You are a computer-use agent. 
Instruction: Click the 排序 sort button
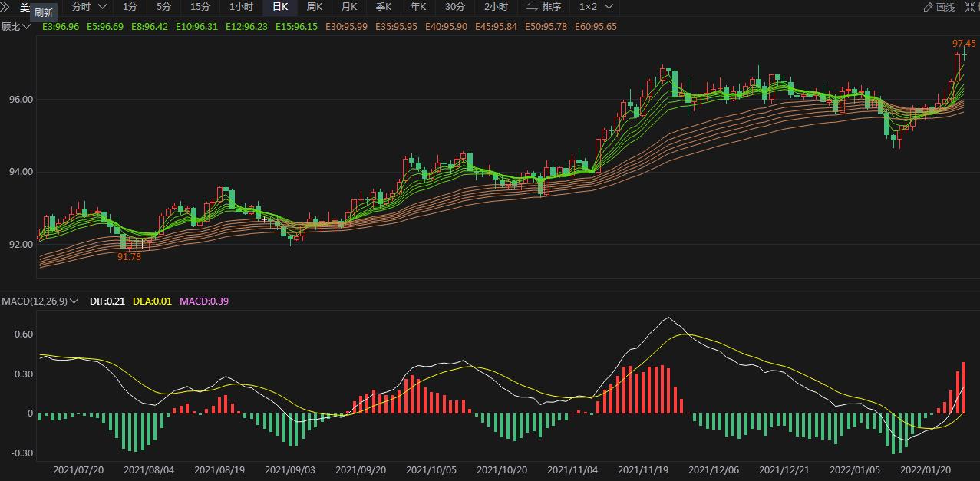tap(543, 7)
